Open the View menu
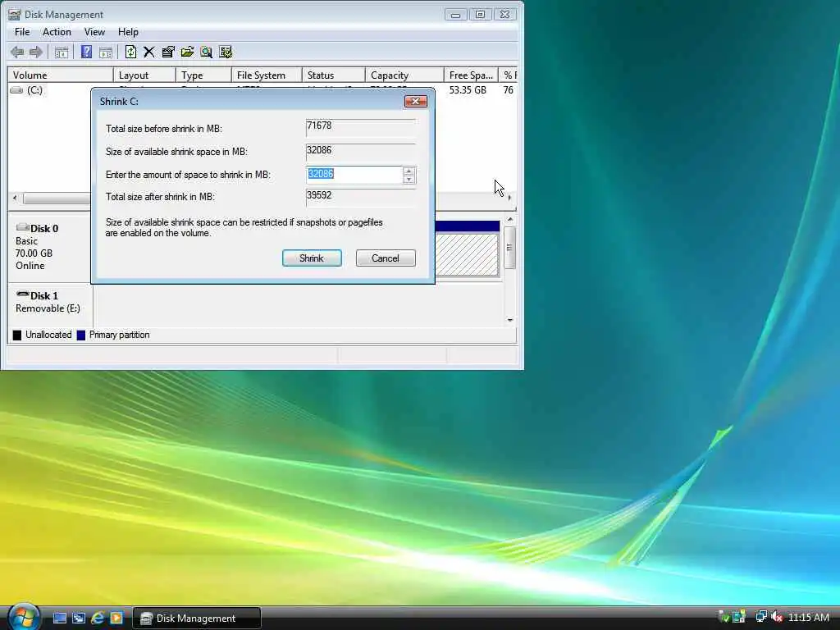 (x=94, y=32)
